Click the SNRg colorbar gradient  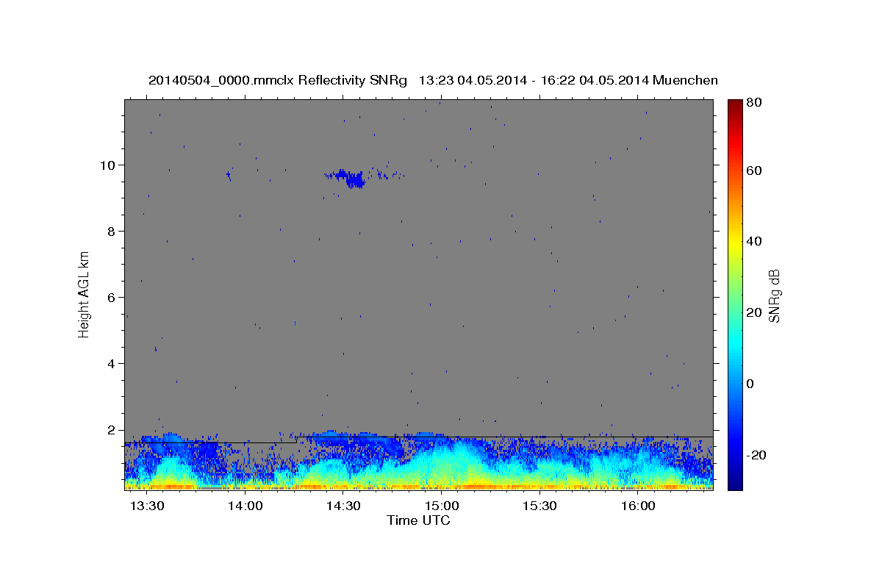[x=735, y=294]
